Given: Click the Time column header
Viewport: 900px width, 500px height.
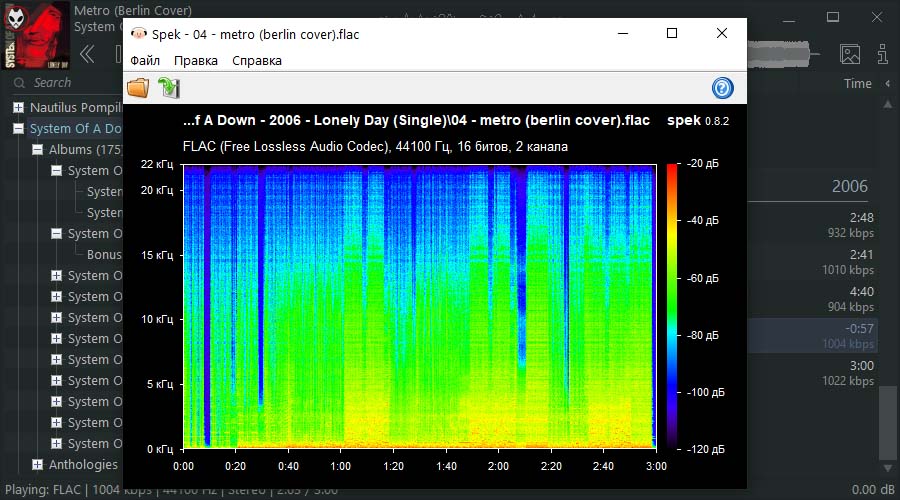Looking at the screenshot, I should [x=857, y=84].
